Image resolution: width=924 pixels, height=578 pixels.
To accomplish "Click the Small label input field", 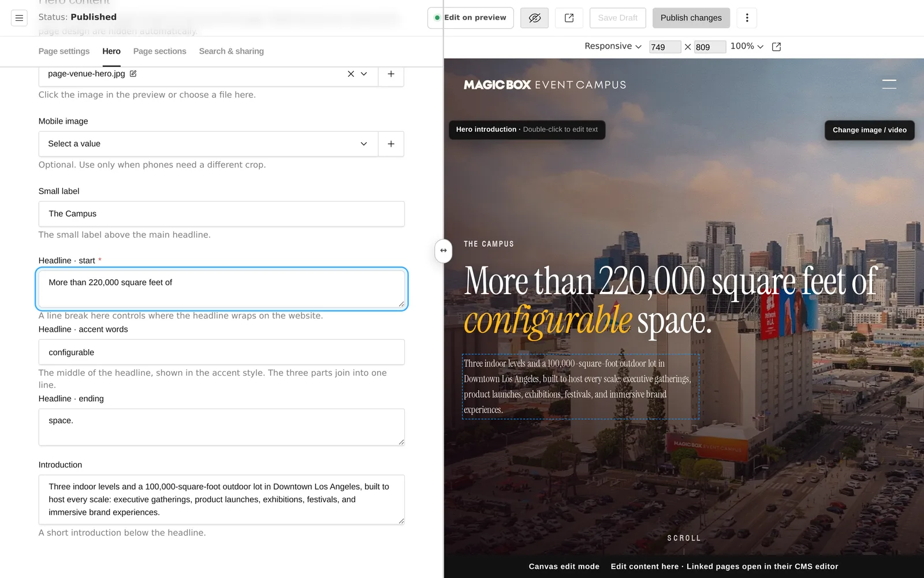I will tap(221, 214).
